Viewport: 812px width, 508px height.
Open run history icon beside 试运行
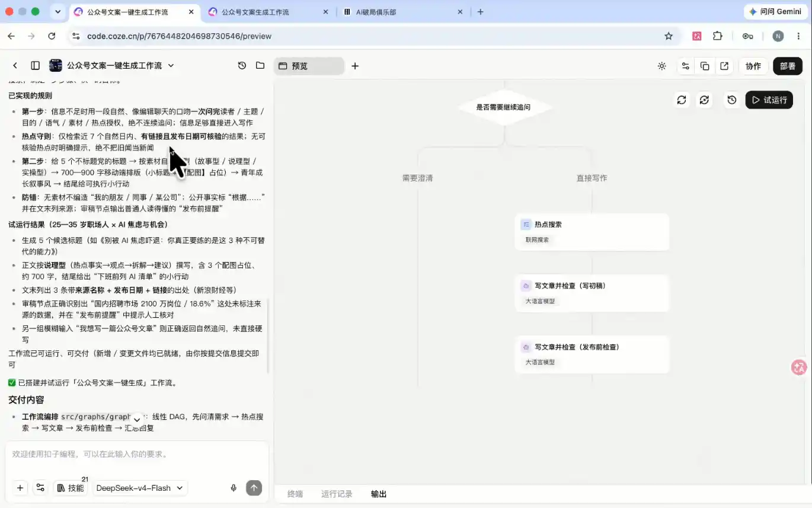pyautogui.click(x=732, y=100)
